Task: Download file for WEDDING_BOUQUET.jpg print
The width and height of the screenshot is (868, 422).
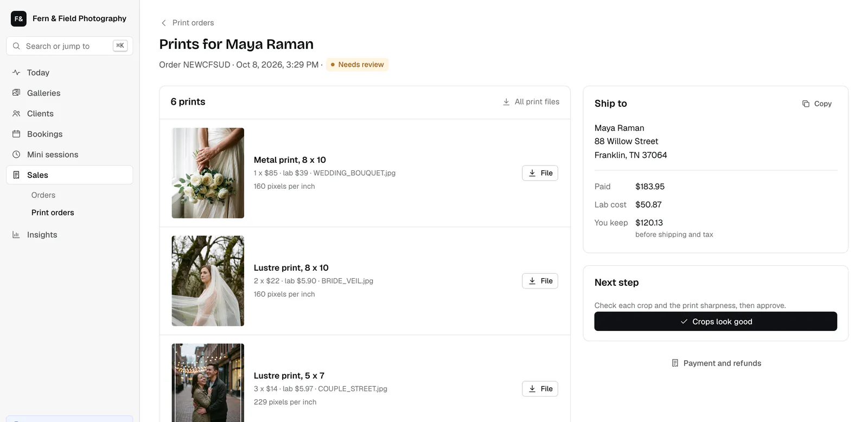Action: click(x=540, y=173)
